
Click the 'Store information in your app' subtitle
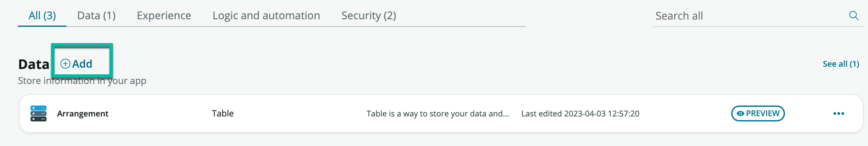pos(82,81)
